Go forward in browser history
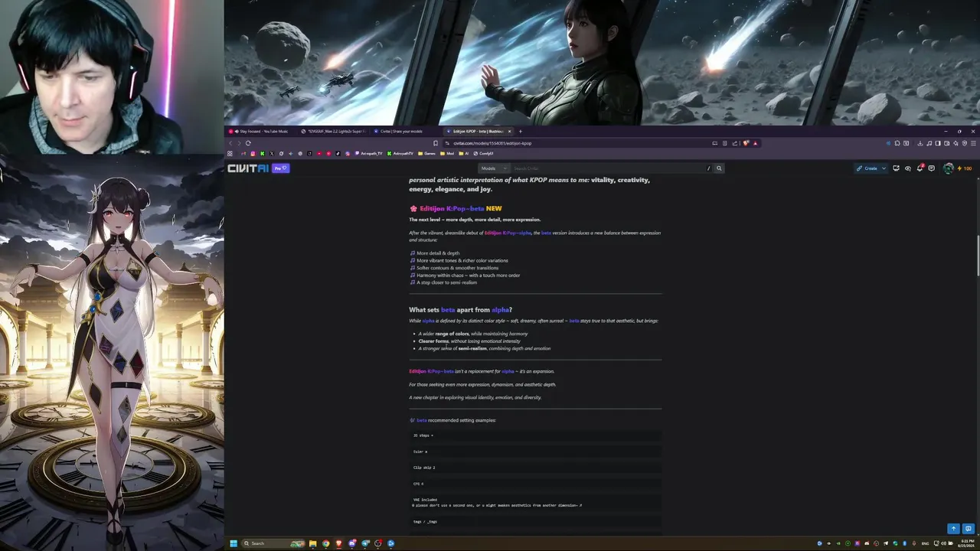Viewport: 980px width, 551px height. [239, 143]
